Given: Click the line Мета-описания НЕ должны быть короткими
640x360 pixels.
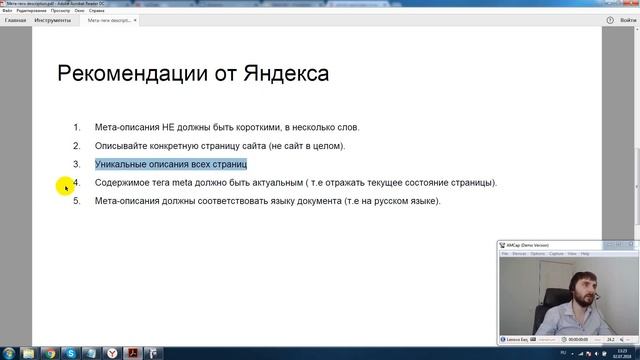Looking at the screenshot, I should pyautogui.click(x=227, y=127).
